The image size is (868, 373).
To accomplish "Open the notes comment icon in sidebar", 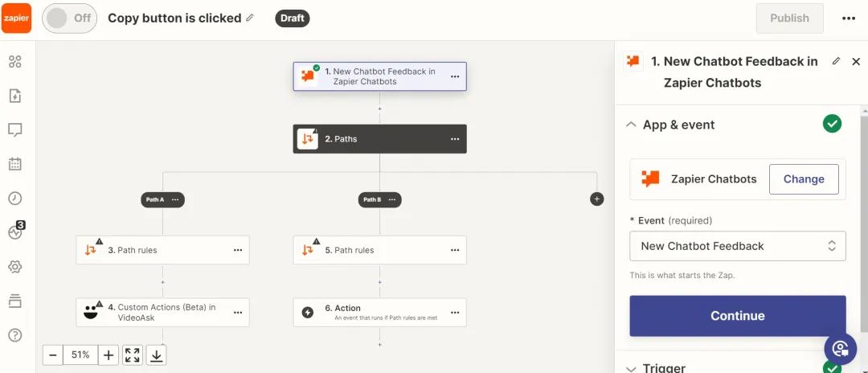I will pos(15,130).
